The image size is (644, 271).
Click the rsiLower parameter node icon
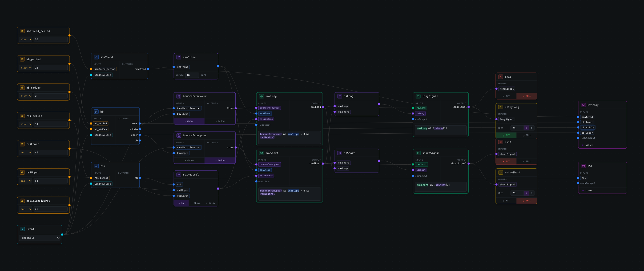[x=22, y=144]
